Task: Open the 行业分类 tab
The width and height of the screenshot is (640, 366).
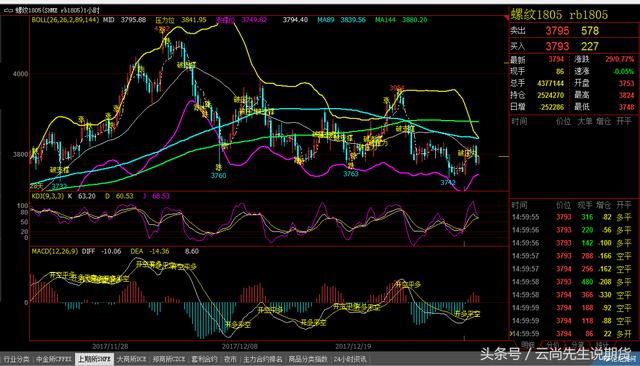Action: [16, 359]
